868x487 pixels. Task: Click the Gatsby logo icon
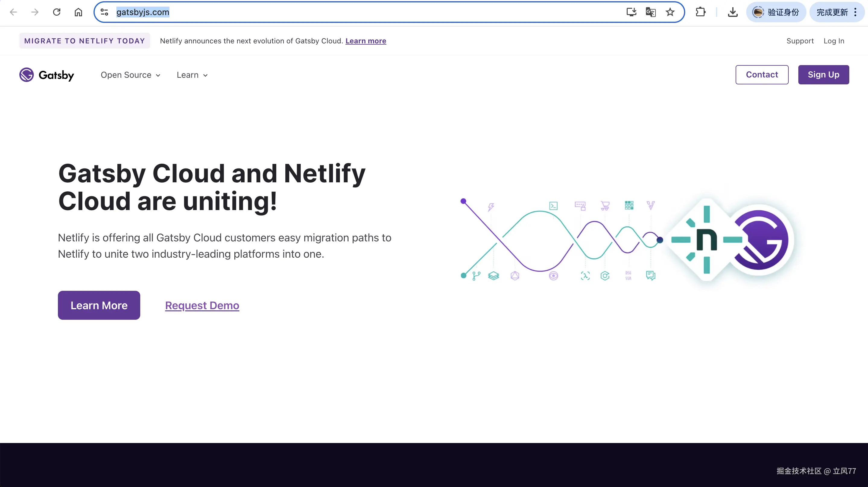tap(26, 75)
